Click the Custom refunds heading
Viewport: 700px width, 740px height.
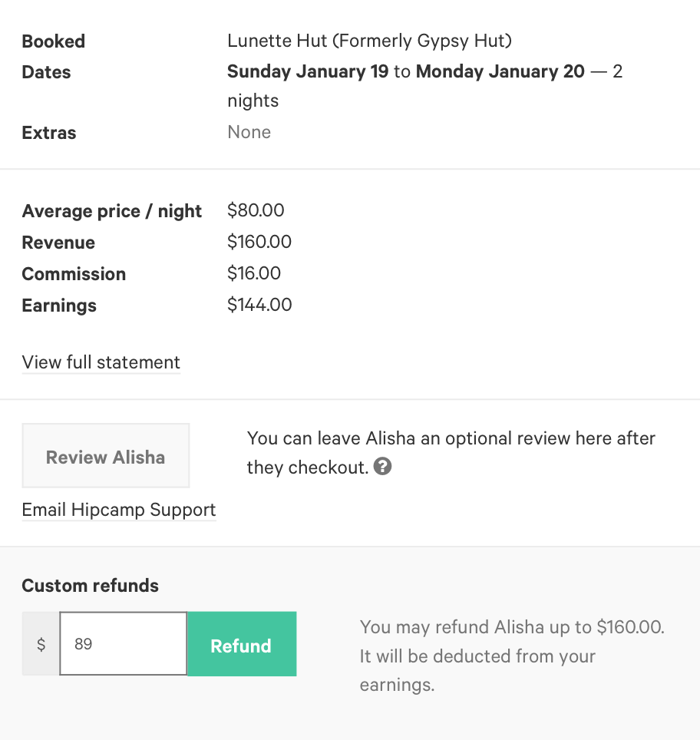pos(90,586)
